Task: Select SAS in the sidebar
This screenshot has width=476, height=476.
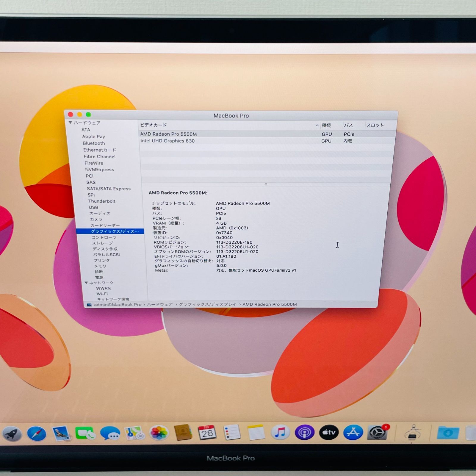Action: pos(91,182)
